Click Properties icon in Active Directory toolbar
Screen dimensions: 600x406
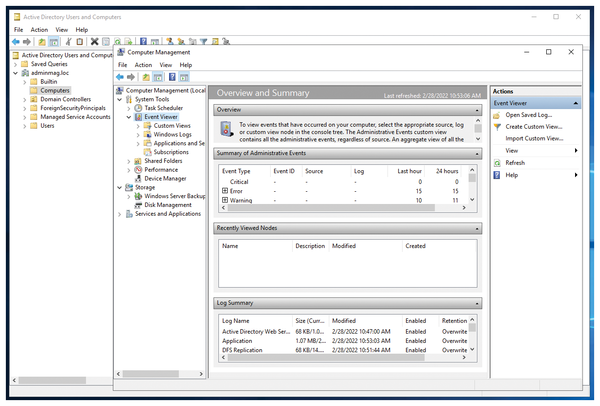pyautogui.click(x=106, y=42)
